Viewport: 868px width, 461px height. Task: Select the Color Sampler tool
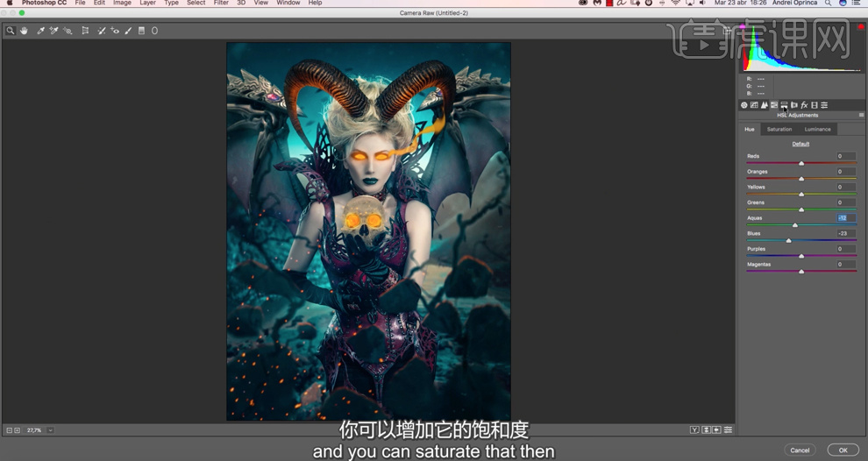coord(53,31)
